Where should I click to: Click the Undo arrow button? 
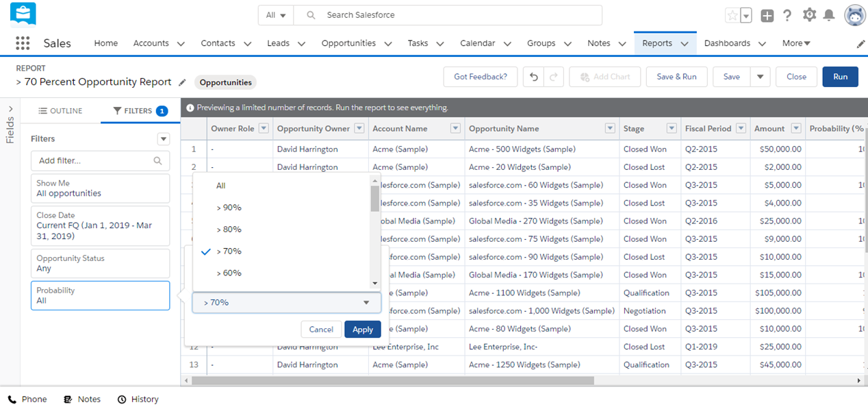[x=533, y=77]
